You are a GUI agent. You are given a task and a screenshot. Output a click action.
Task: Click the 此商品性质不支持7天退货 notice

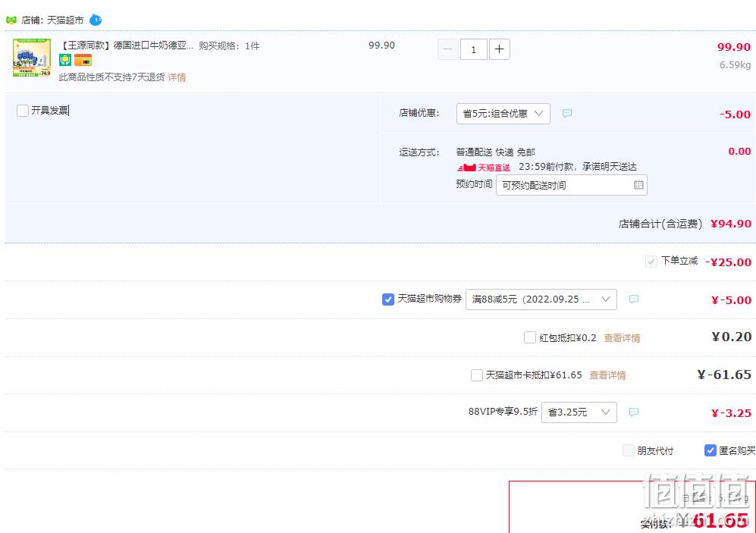[112, 77]
